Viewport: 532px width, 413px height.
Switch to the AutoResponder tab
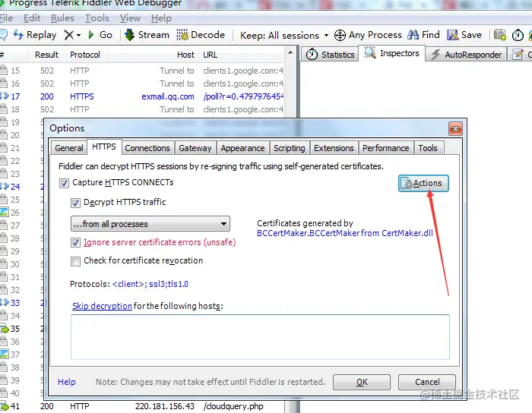(x=466, y=55)
